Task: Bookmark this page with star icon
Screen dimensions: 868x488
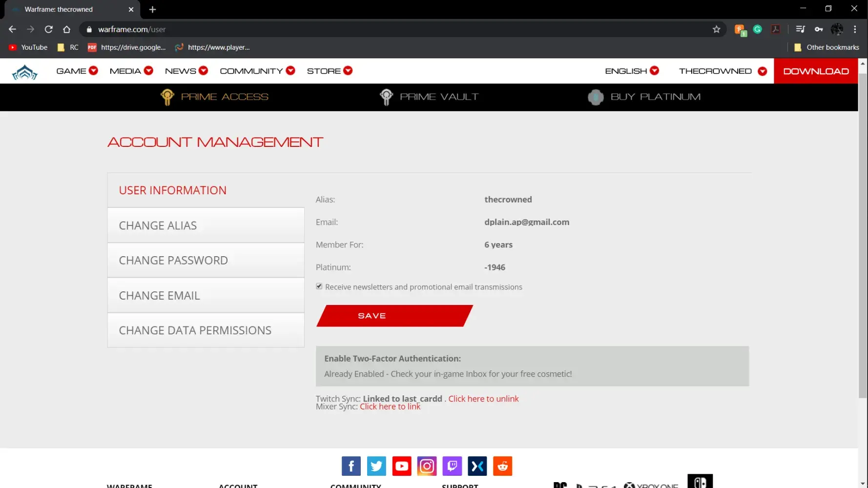Action: pos(716,29)
